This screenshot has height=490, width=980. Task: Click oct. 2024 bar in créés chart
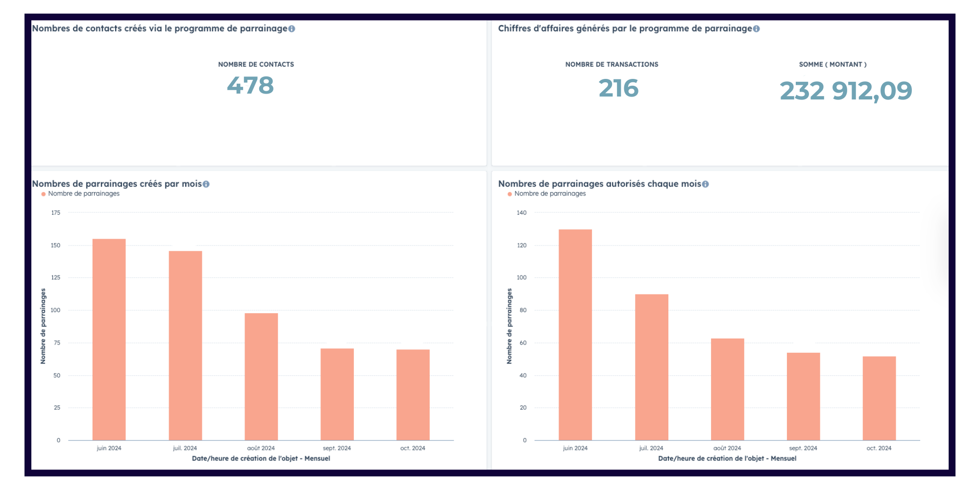(x=413, y=395)
